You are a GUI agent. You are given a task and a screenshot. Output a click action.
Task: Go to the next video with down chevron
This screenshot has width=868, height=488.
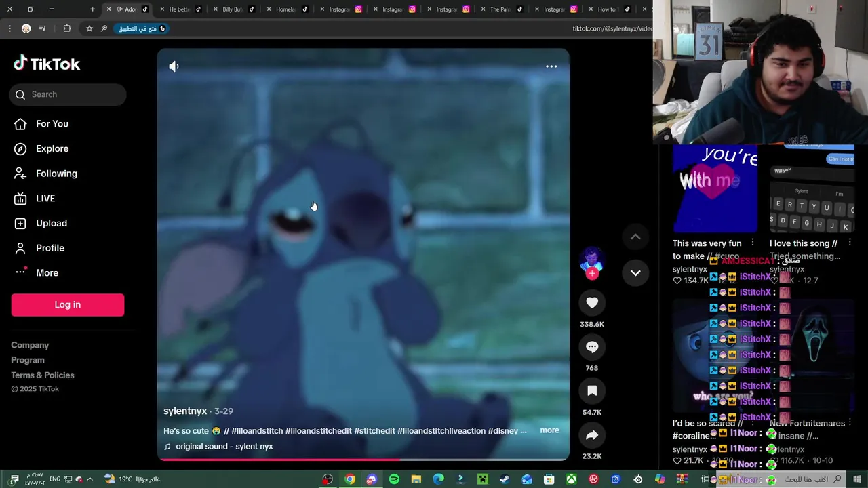point(635,273)
